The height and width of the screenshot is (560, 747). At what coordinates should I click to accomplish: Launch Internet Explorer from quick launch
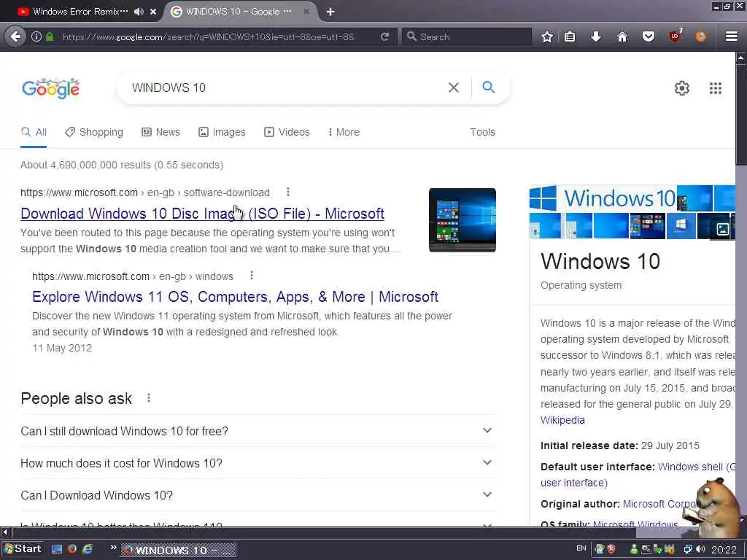pyautogui.click(x=88, y=549)
